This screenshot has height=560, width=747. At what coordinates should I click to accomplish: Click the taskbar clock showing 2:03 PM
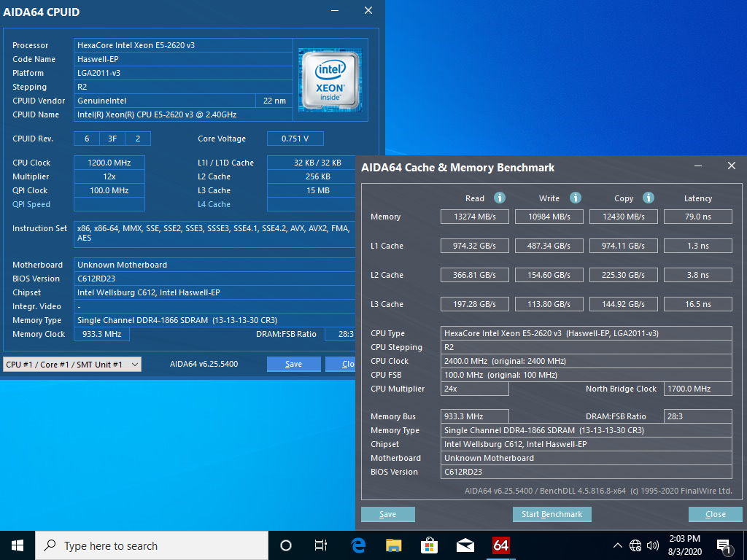pos(684,545)
